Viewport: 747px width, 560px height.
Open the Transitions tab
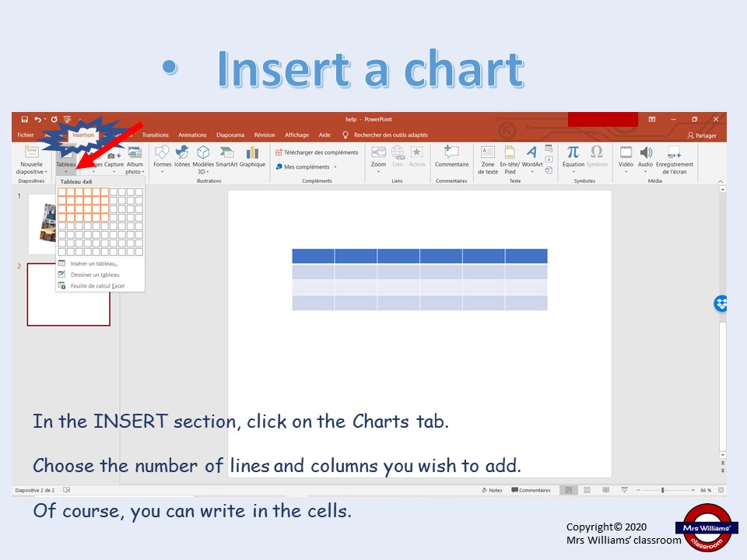click(156, 135)
